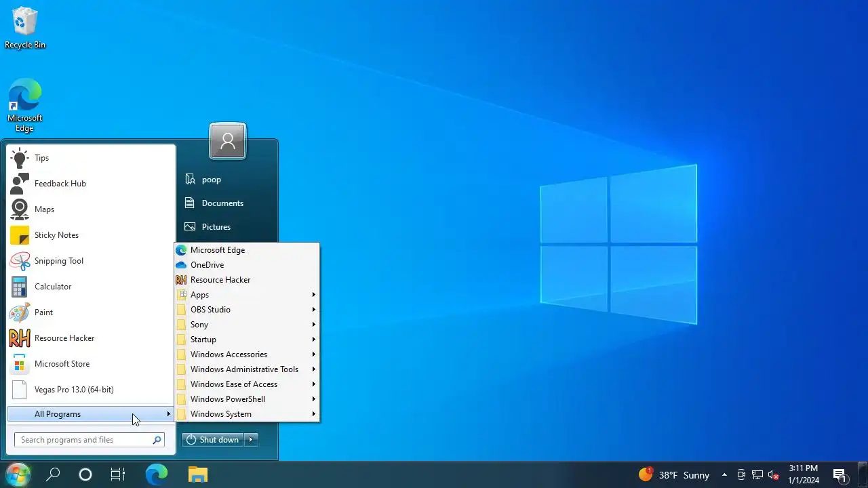Launch the Snipping Tool scissors icon
Viewport: 868px width, 488px height.
click(20, 261)
